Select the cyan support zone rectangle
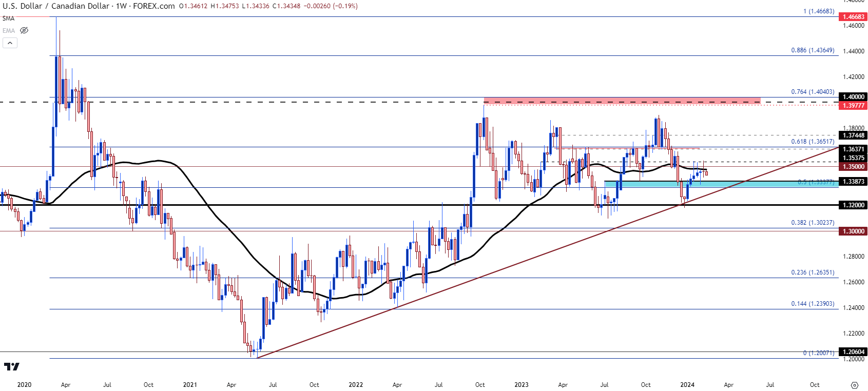This screenshot has height=391, width=868. point(721,184)
